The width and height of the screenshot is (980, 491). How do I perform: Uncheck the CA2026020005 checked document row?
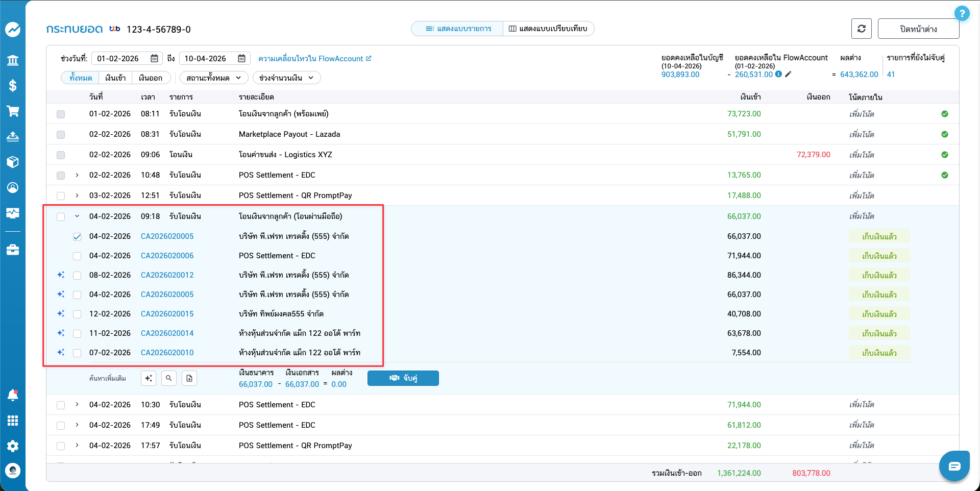77,236
